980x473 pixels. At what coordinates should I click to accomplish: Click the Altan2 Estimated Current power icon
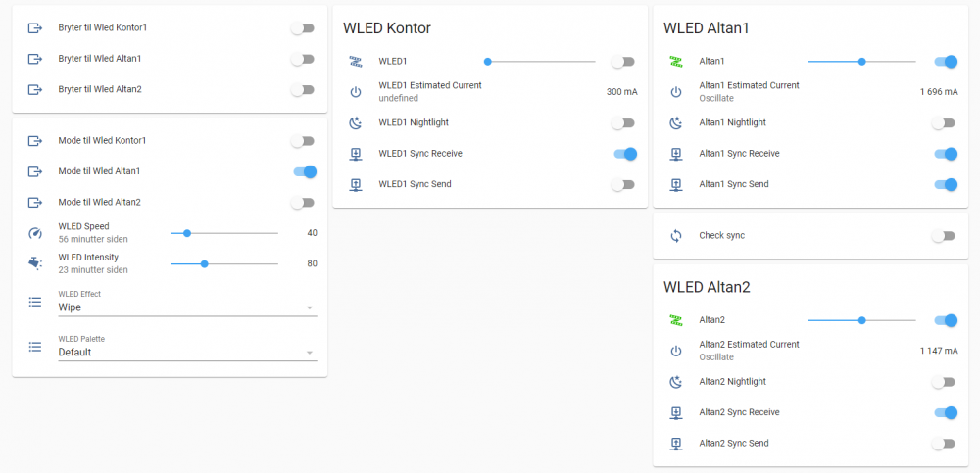pyautogui.click(x=675, y=351)
